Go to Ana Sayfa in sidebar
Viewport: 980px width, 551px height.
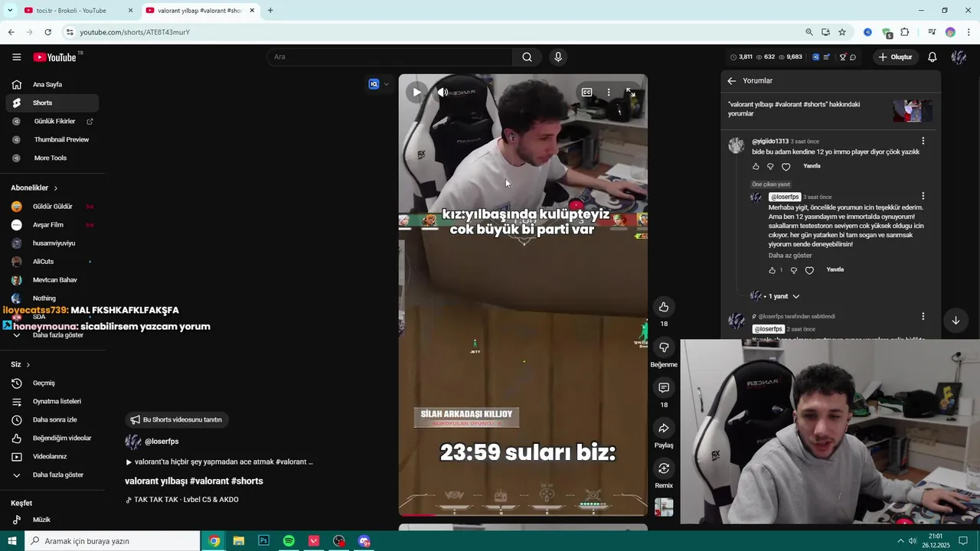click(x=52, y=84)
